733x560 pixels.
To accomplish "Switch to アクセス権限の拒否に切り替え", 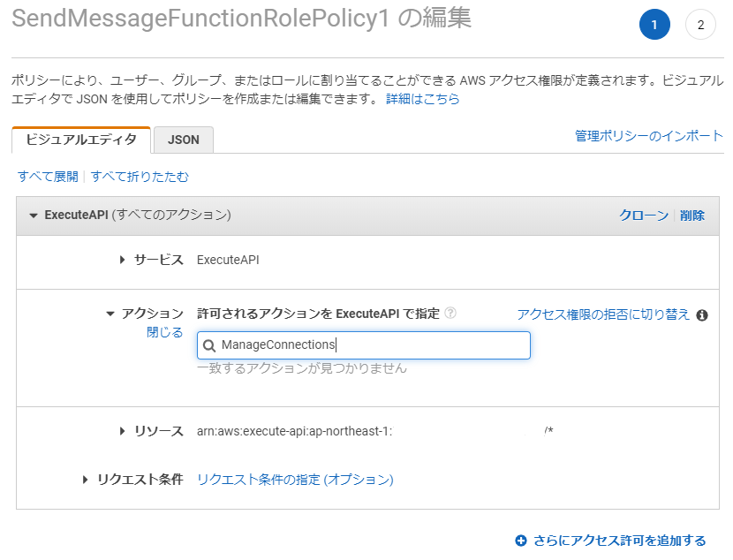I will [603, 314].
